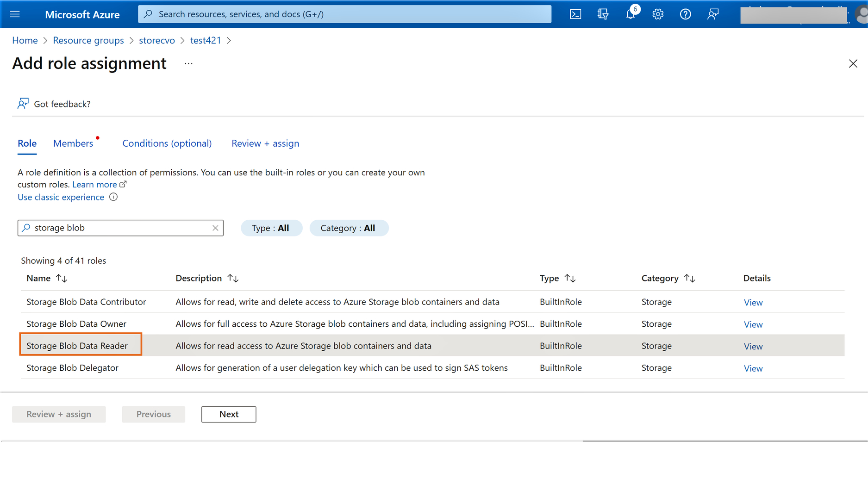
Task: Sort roles by Description column
Action: point(233,279)
